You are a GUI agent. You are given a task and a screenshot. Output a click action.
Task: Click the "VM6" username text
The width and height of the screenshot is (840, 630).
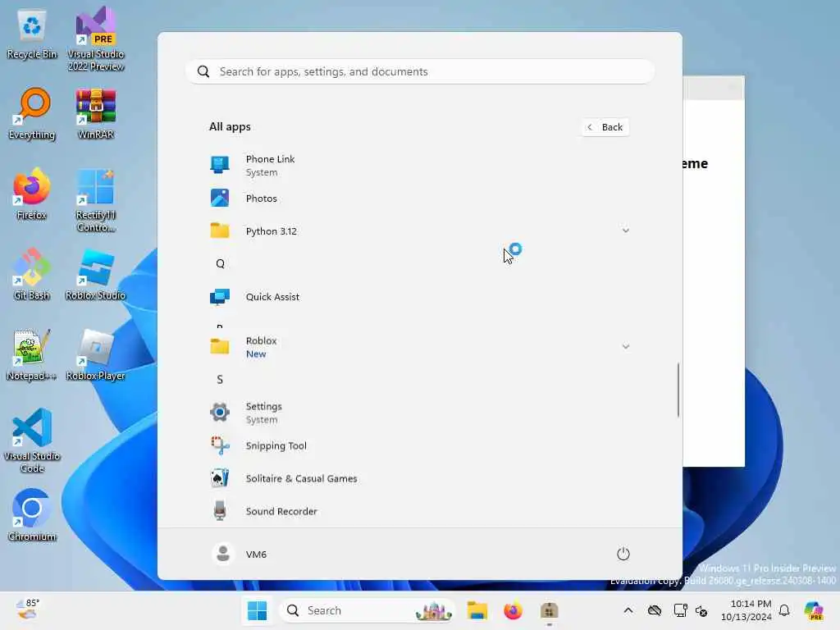[256, 554]
